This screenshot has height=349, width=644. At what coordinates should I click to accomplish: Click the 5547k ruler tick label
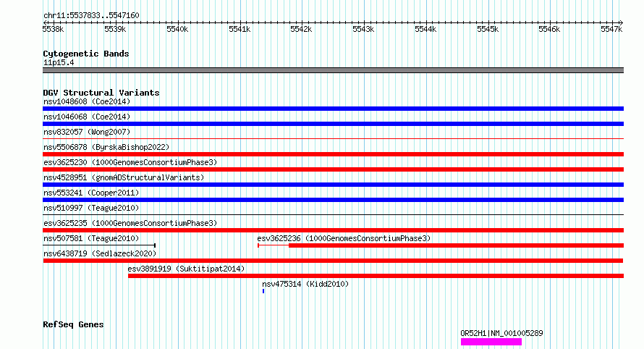611,29
